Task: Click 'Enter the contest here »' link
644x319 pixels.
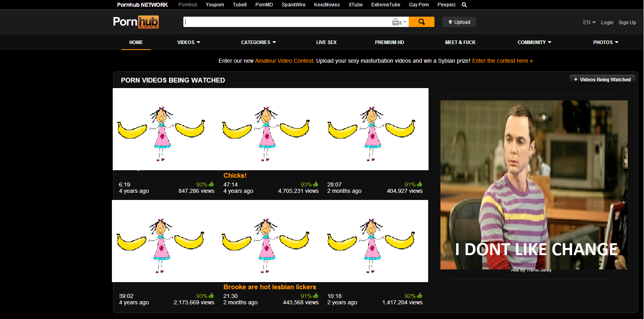Action: point(502,61)
